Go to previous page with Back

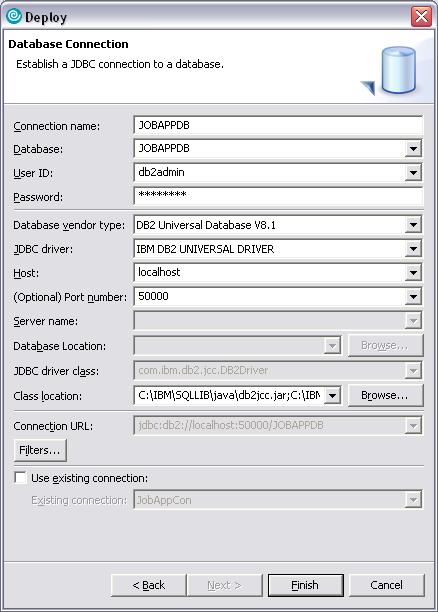(x=148, y=585)
